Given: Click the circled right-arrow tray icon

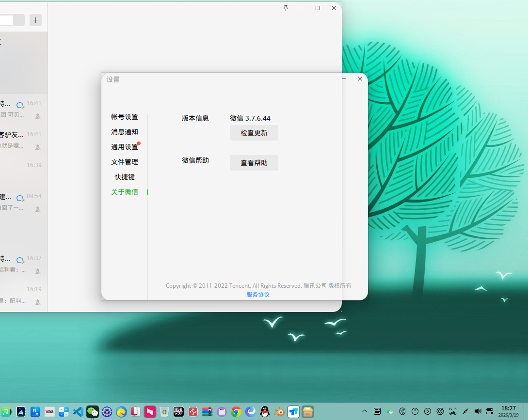Looking at the screenshot, I should pyautogui.click(x=428, y=411).
